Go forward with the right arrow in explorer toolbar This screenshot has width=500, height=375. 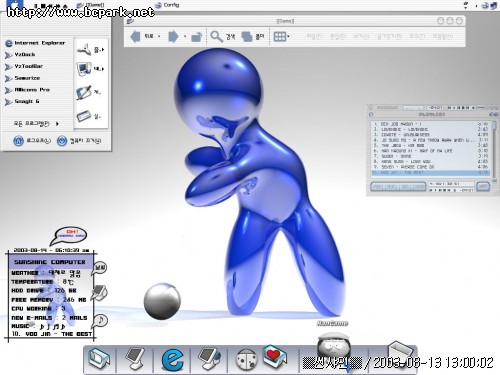coord(173,36)
